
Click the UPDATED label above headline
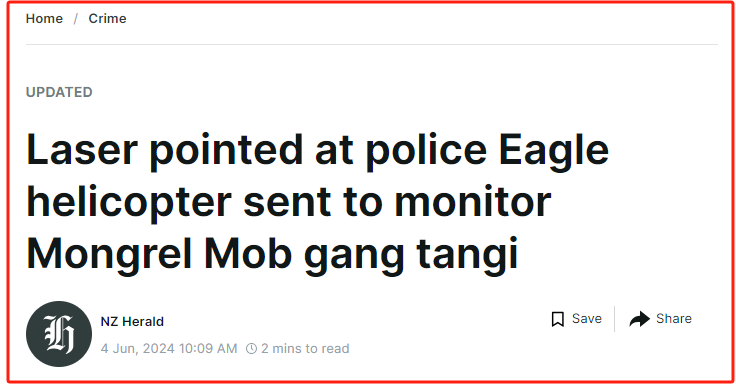pos(59,92)
